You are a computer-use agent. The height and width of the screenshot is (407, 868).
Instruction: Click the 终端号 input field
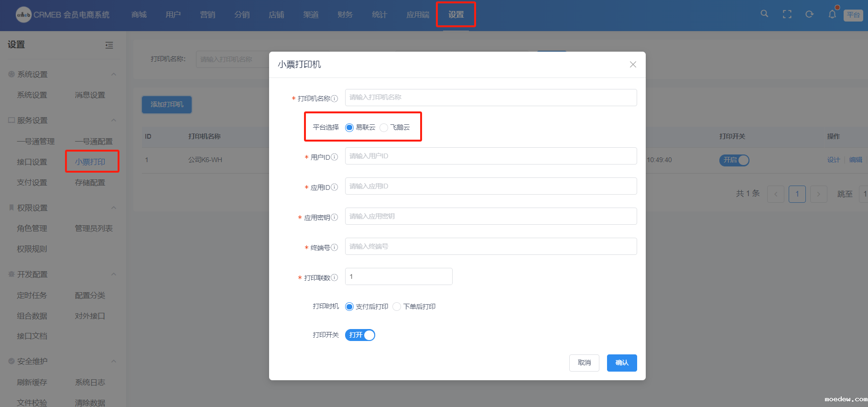pyautogui.click(x=490, y=246)
